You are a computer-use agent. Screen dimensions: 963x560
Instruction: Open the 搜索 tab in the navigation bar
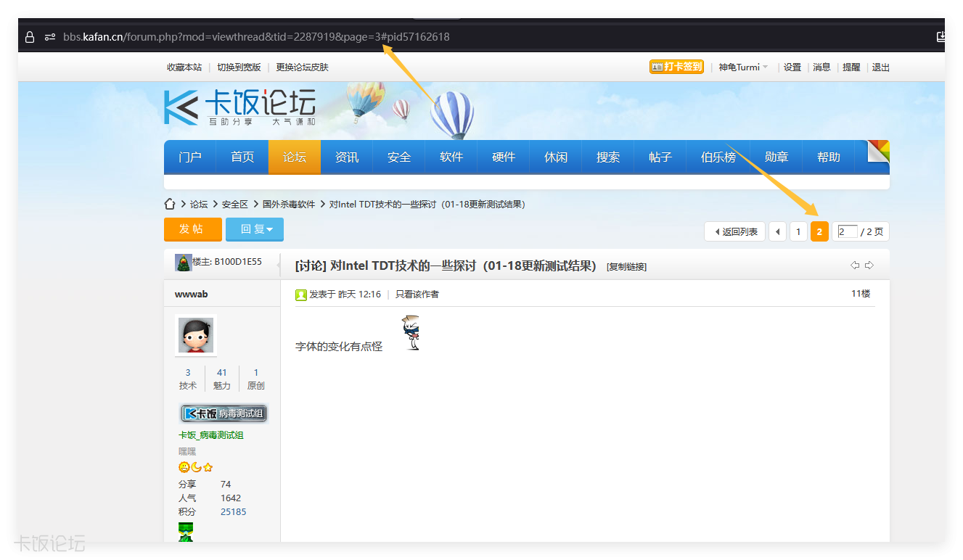(x=607, y=157)
